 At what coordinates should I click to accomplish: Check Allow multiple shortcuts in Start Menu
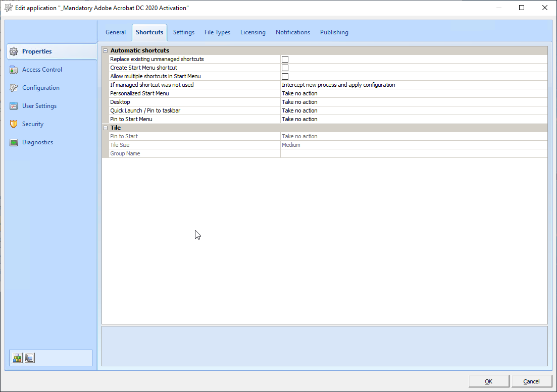tap(285, 76)
